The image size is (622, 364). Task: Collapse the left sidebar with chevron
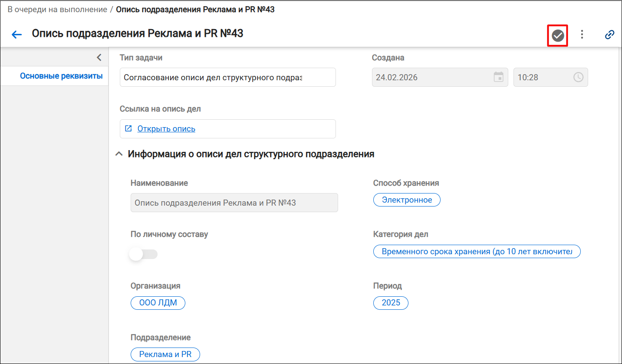point(99,57)
